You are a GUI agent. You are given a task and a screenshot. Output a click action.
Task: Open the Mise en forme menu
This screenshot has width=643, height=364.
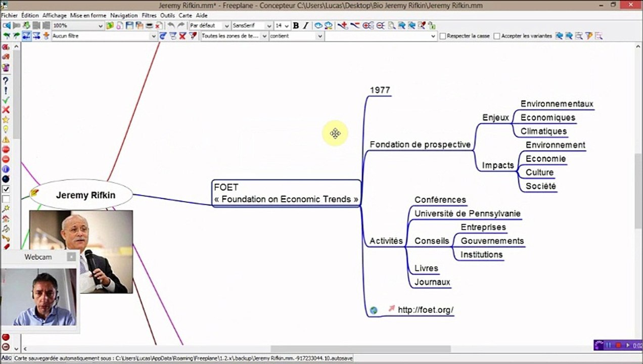pos(88,16)
